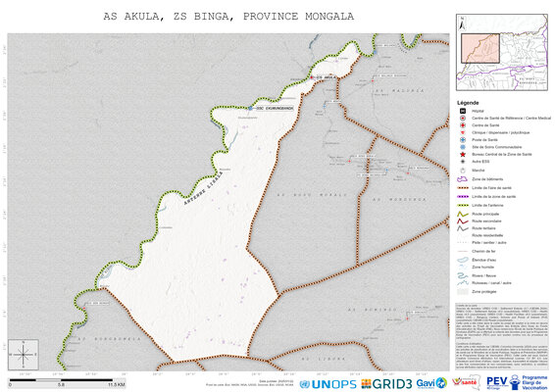This screenshot has height=392, width=555.
Task: Click the orange Limite de l'aire de santé swatch
Action: [462, 188]
